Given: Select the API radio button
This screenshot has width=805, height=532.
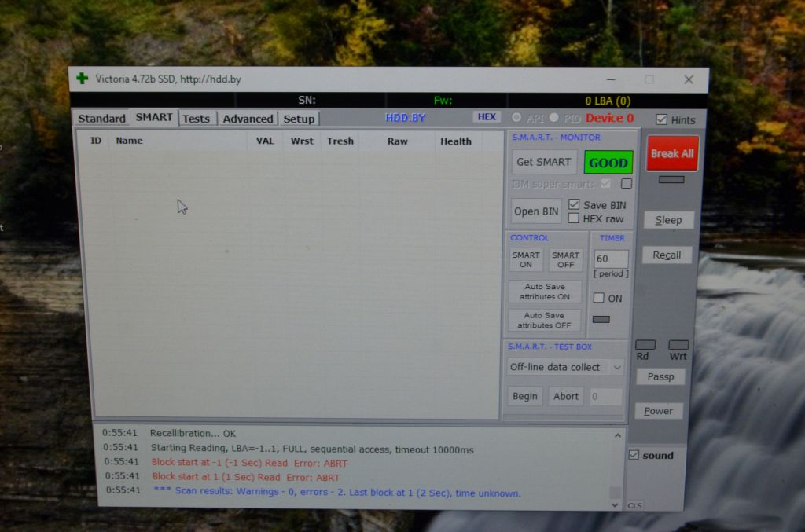Looking at the screenshot, I should 516,118.
